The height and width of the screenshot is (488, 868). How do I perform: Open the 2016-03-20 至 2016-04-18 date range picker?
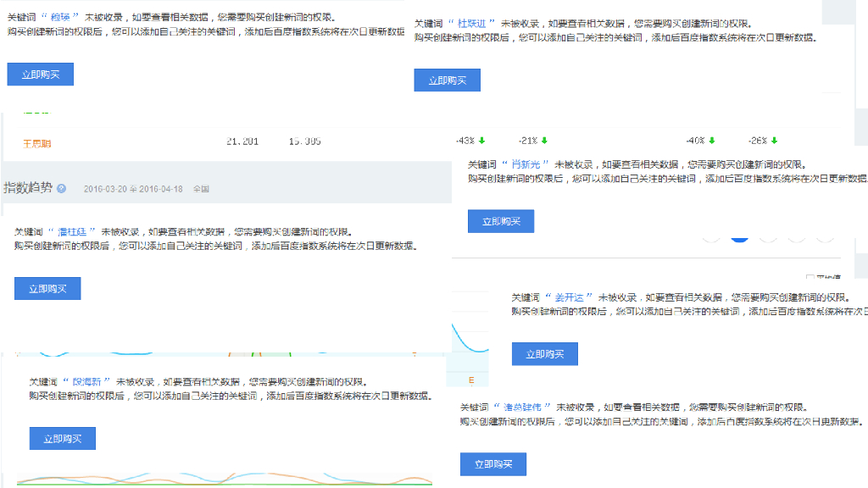[133, 189]
